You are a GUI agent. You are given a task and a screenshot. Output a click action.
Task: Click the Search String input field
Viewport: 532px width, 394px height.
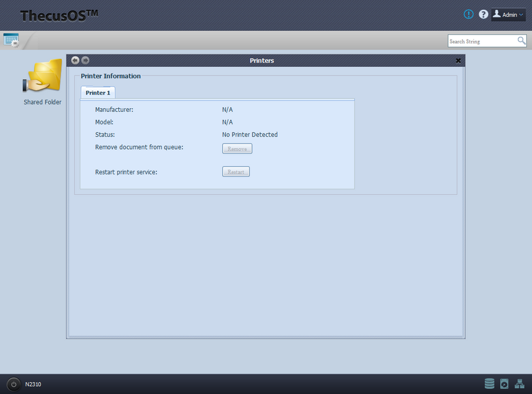pyautogui.click(x=482, y=41)
